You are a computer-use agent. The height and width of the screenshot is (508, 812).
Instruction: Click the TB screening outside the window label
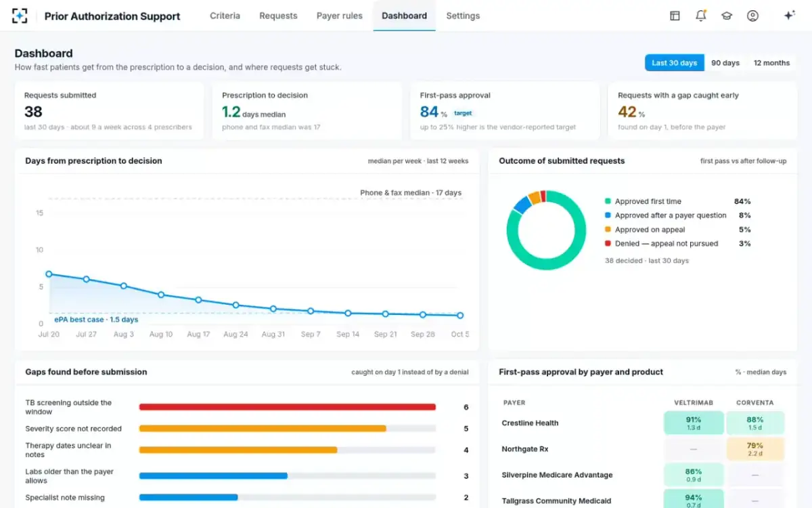point(68,407)
